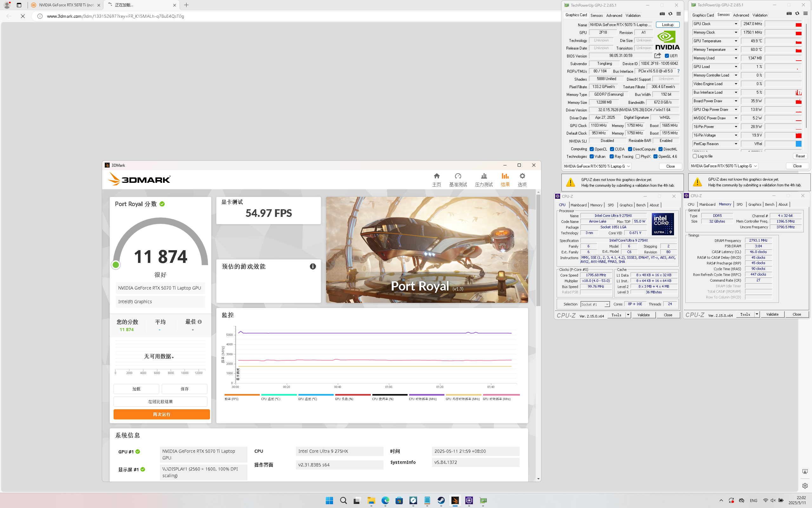Toggle the Ray Tracing checkbox in GPU-Z
Screen dimensions: 812x508
(612, 157)
